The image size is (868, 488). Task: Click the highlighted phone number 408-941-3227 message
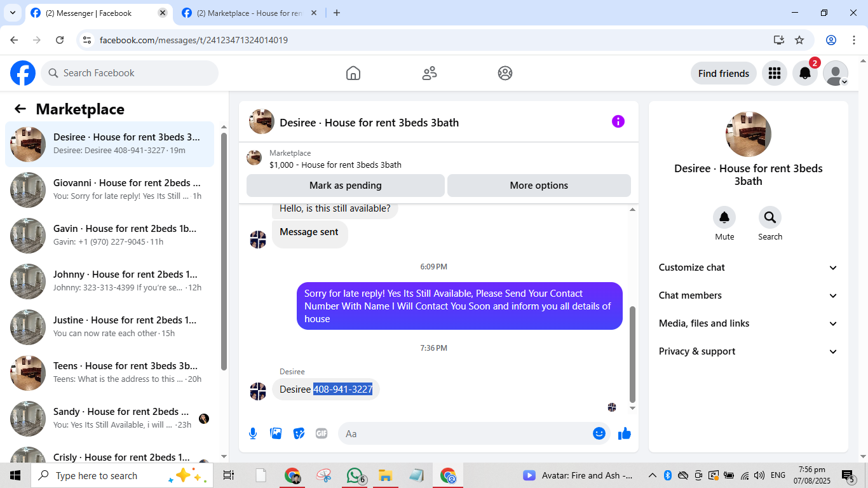tap(342, 389)
